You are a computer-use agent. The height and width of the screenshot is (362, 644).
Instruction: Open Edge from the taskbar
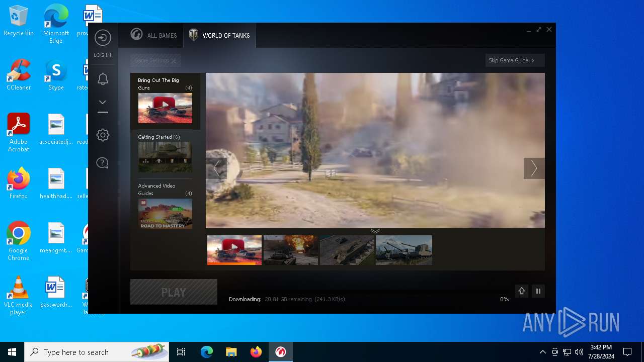tap(207, 352)
